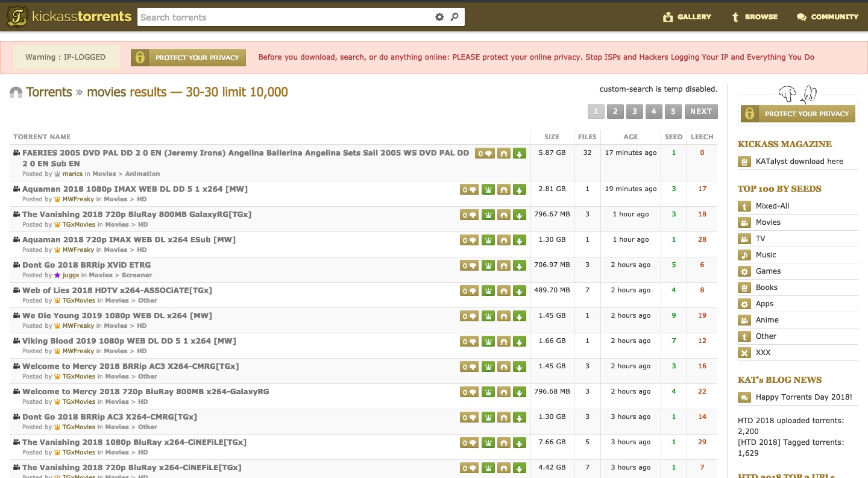Open Top 100 Apps list

(x=764, y=303)
